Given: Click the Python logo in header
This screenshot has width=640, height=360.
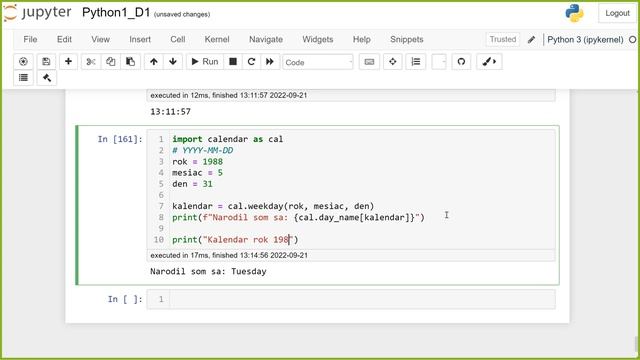Looking at the screenshot, I should point(574,13).
